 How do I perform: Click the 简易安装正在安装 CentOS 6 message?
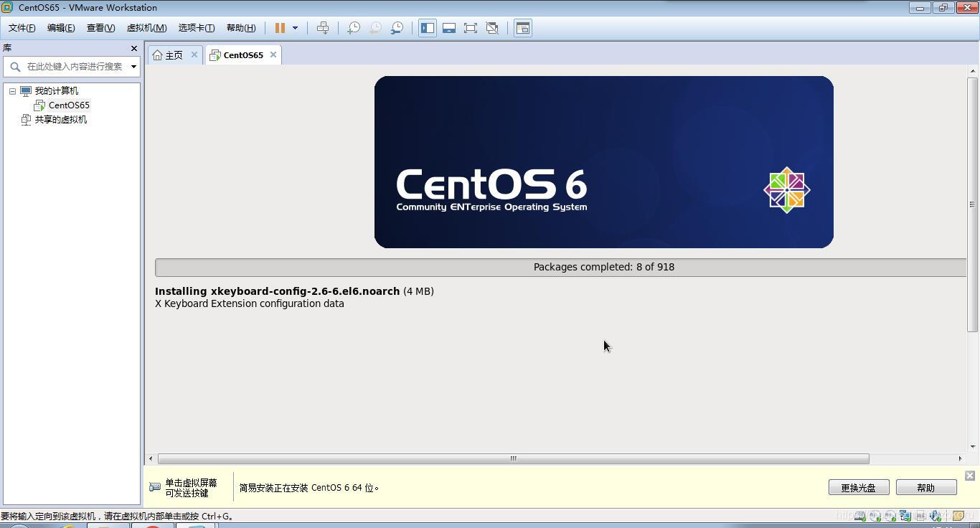point(309,488)
